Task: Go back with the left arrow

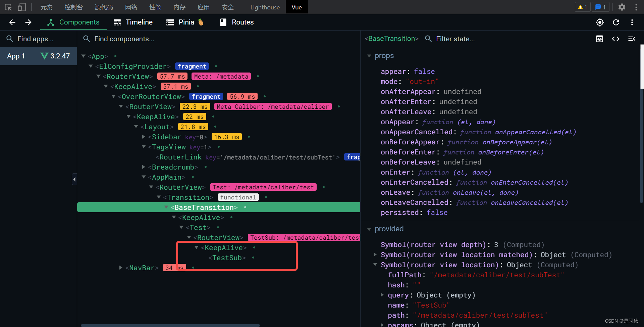Action: [12, 22]
